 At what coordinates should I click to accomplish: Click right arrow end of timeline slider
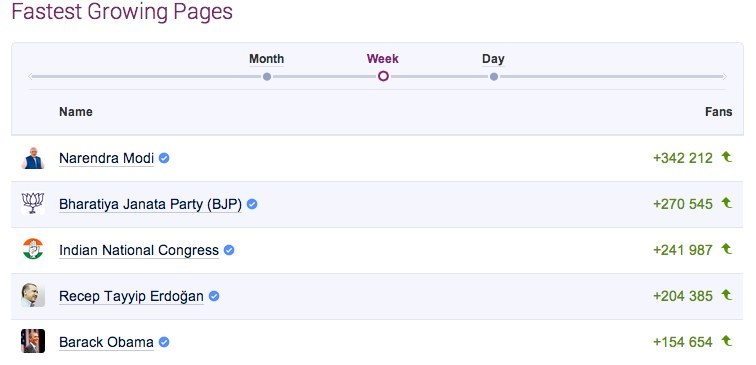click(723, 76)
